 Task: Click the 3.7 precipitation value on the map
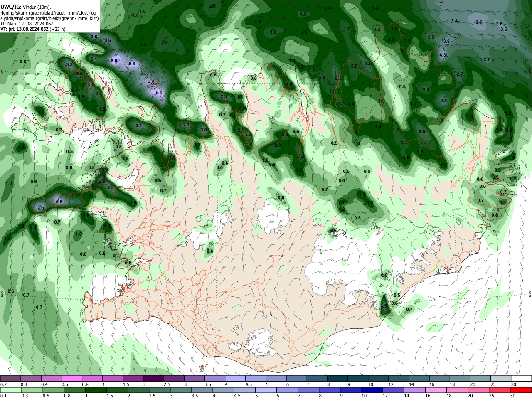[x=479, y=22]
